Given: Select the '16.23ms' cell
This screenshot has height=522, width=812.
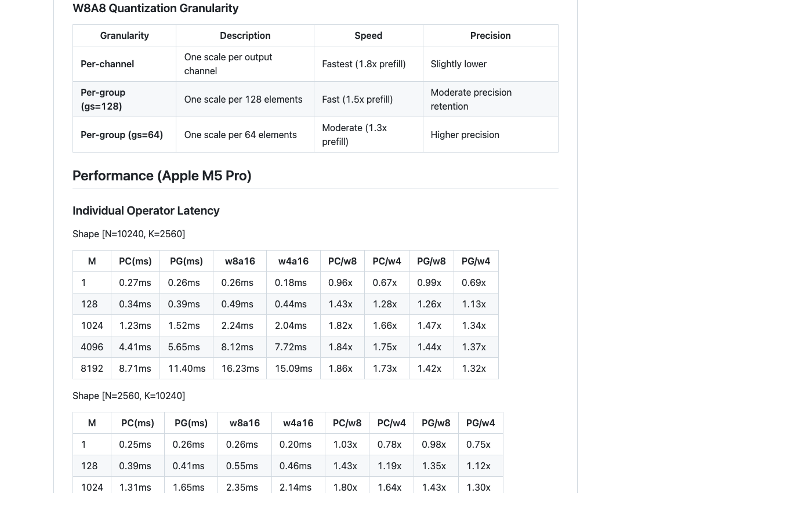Looking at the screenshot, I should (240, 368).
